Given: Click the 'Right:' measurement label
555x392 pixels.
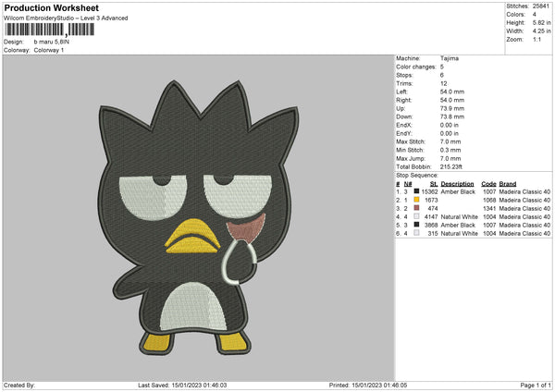Looking at the screenshot, I should tap(404, 100).
